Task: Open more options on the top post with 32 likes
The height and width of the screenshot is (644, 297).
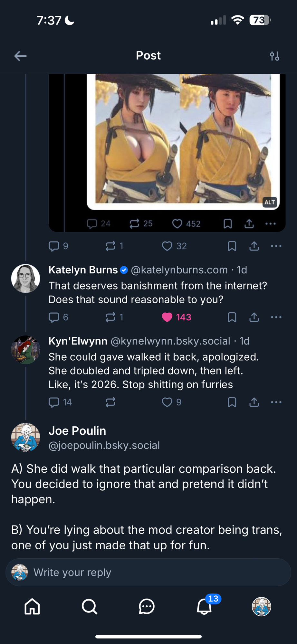Action: [x=276, y=246]
